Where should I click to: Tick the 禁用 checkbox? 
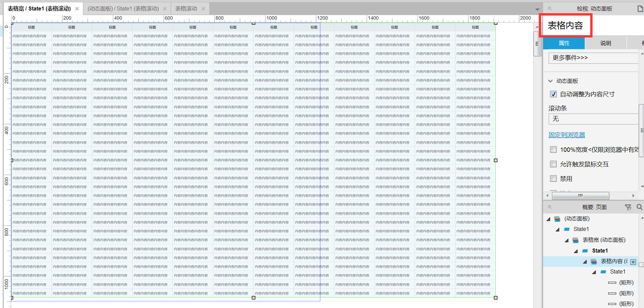[553, 179]
